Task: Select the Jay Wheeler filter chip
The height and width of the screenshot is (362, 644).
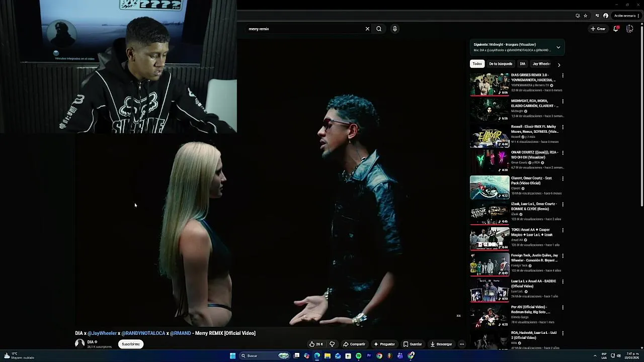Action: coord(541,64)
